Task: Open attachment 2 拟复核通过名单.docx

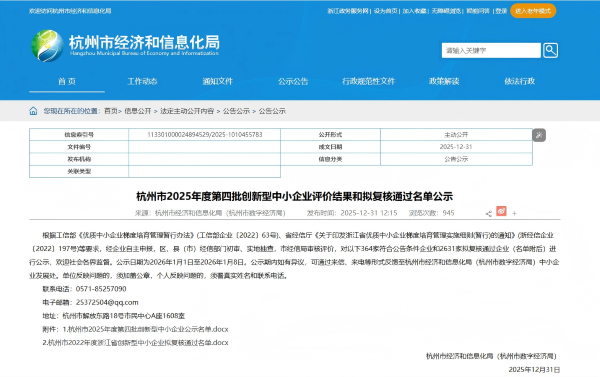Action: click(135, 343)
